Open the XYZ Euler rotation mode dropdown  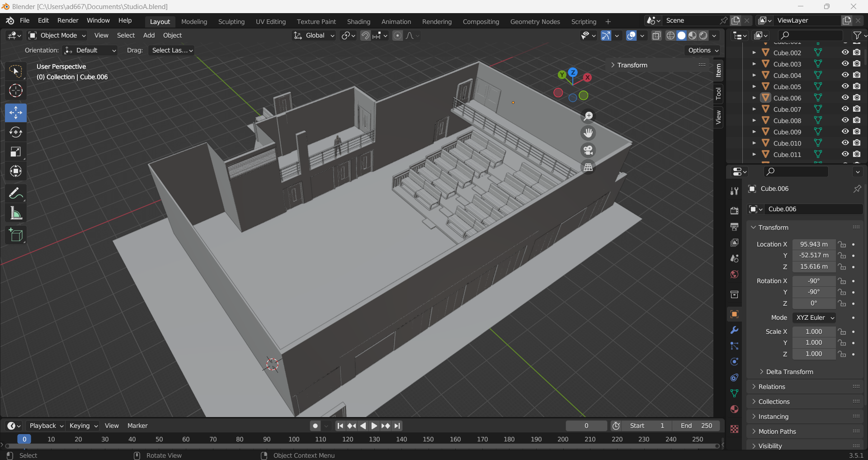point(814,318)
